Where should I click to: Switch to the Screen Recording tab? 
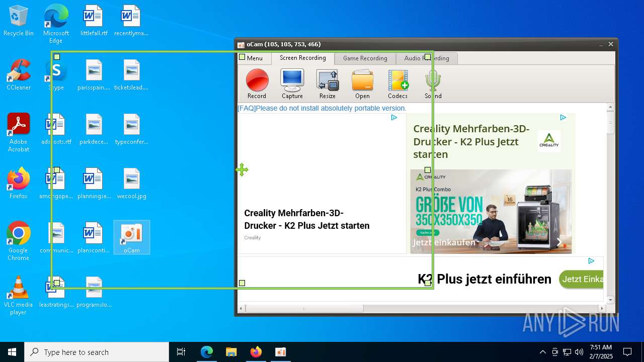tap(303, 58)
